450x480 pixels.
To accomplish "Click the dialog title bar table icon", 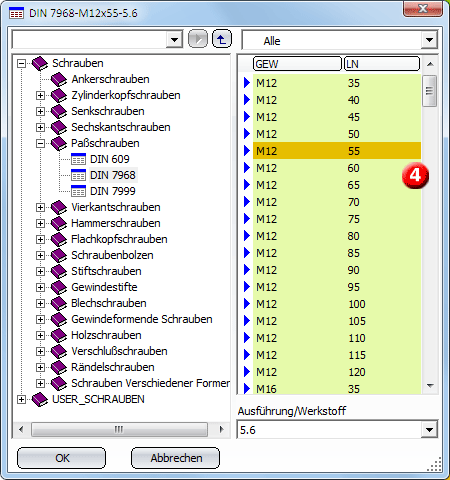I will [x=16, y=13].
